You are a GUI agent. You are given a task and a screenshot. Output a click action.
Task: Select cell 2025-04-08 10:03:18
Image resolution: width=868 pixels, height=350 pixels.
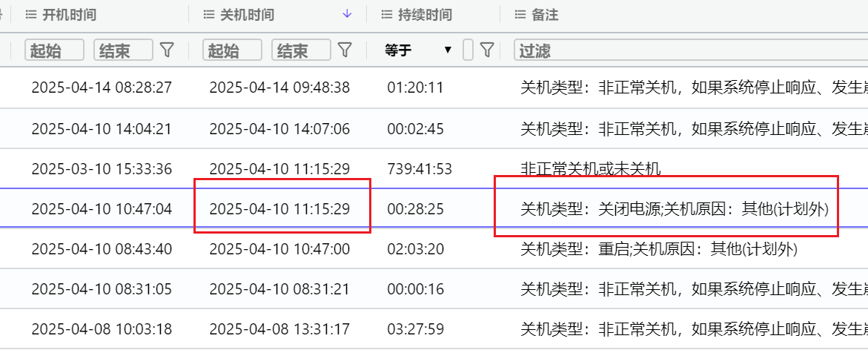point(102,329)
